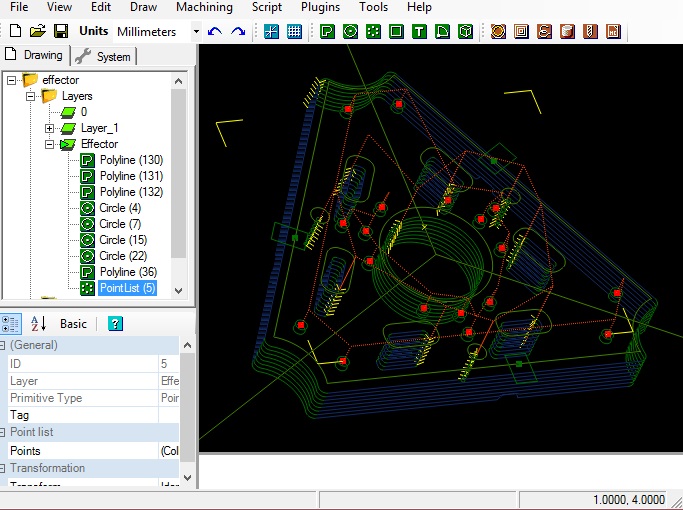Toggle alphabetical sort of properties
The height and width of the screenshot is (510, 683).
click(38, 324)
